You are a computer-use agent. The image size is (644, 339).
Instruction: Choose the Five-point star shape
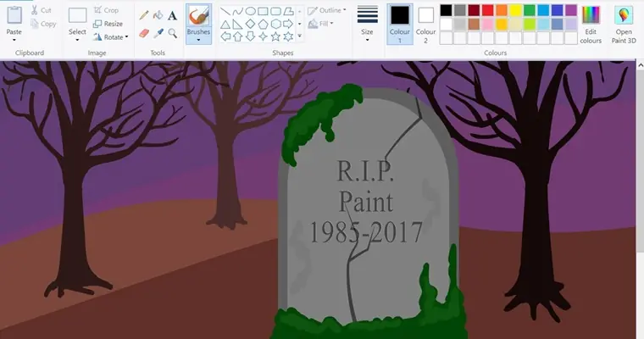275,36
